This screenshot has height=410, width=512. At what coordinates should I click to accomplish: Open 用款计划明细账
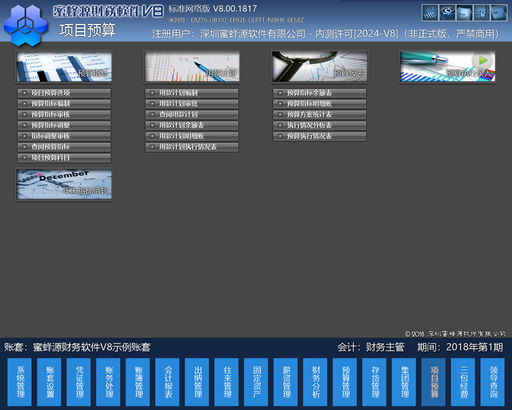click(x=192, y=136)
